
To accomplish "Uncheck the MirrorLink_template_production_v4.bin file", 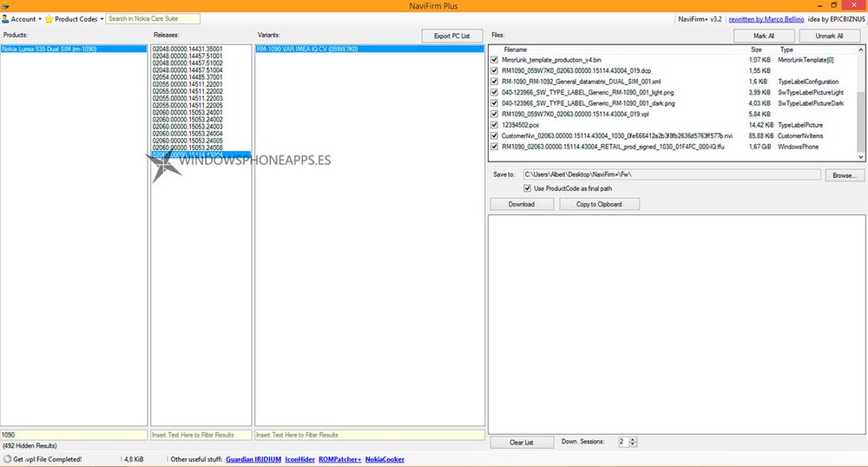I will point(495,59).
